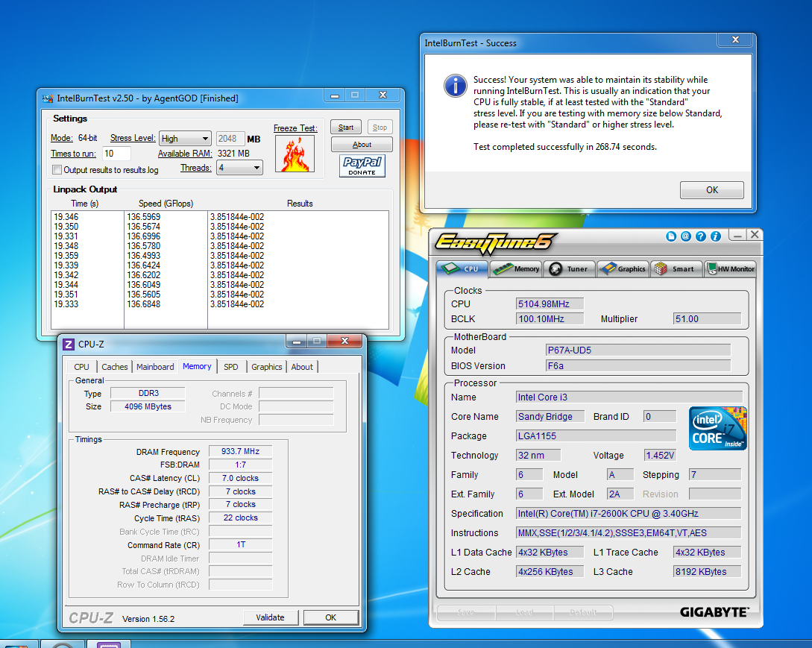Screen dimensions: 812x648
Task: Click L3 Cache value 8192 KBytes
Action: tap(708, 572)
